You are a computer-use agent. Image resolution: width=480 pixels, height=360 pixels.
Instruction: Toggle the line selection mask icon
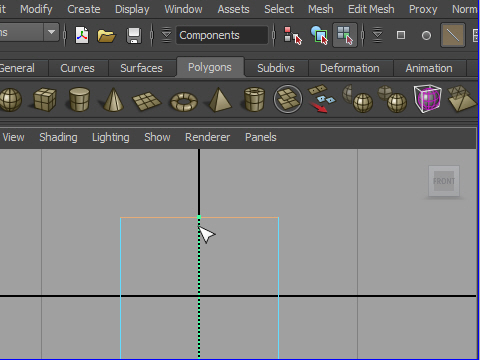coord(453,35)
